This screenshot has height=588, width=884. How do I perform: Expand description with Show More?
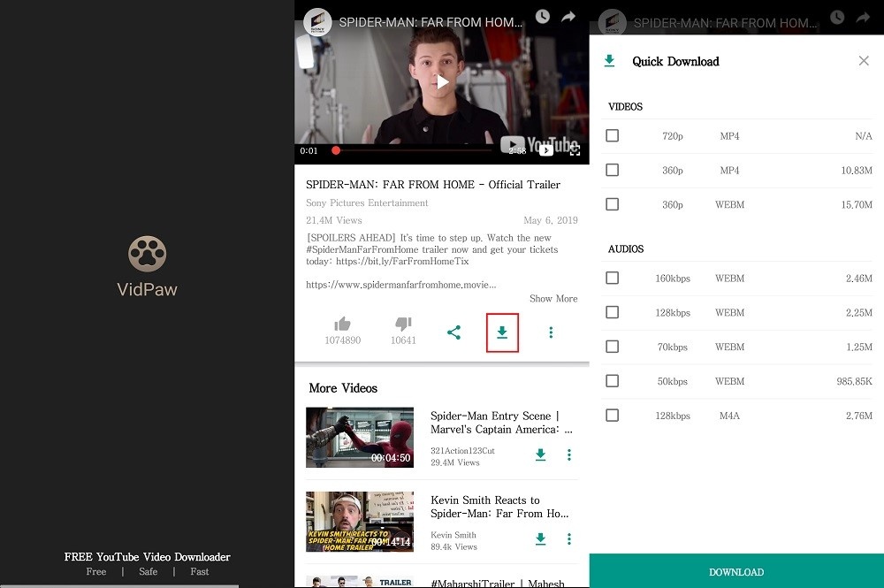coord(553,299)
